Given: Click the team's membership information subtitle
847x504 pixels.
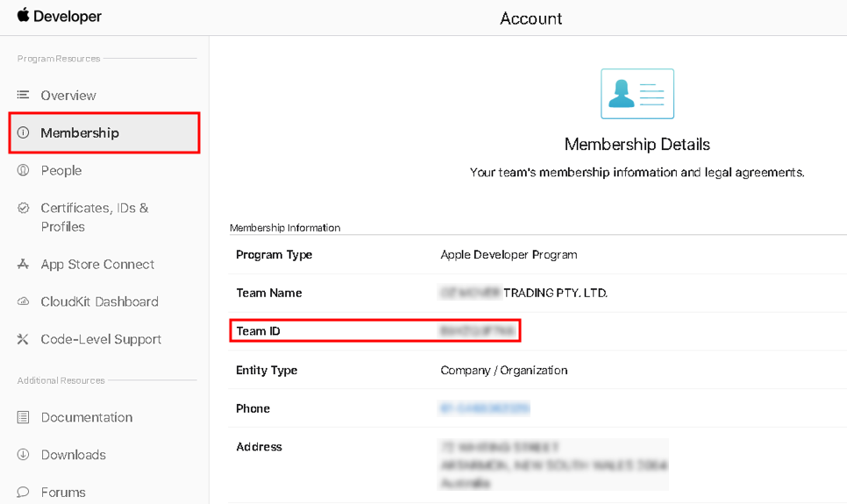Looking at the screenshot, I should 637,173.
